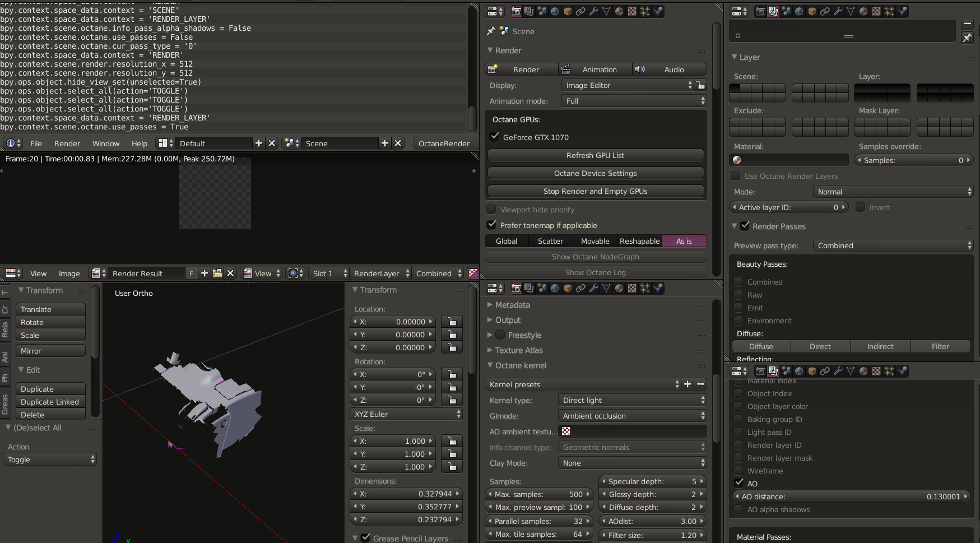
Task: Open Preview pass type dropdown
Action: (x=893, y=245)
